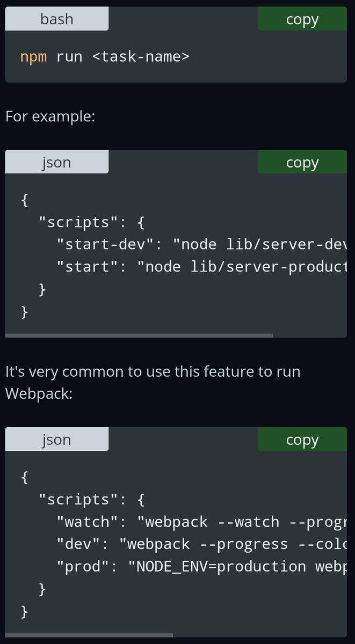Click "scripts" key in the Webpack JSON block
The width and height of the screenshot is (355, 644).
[x=78, y=500]
